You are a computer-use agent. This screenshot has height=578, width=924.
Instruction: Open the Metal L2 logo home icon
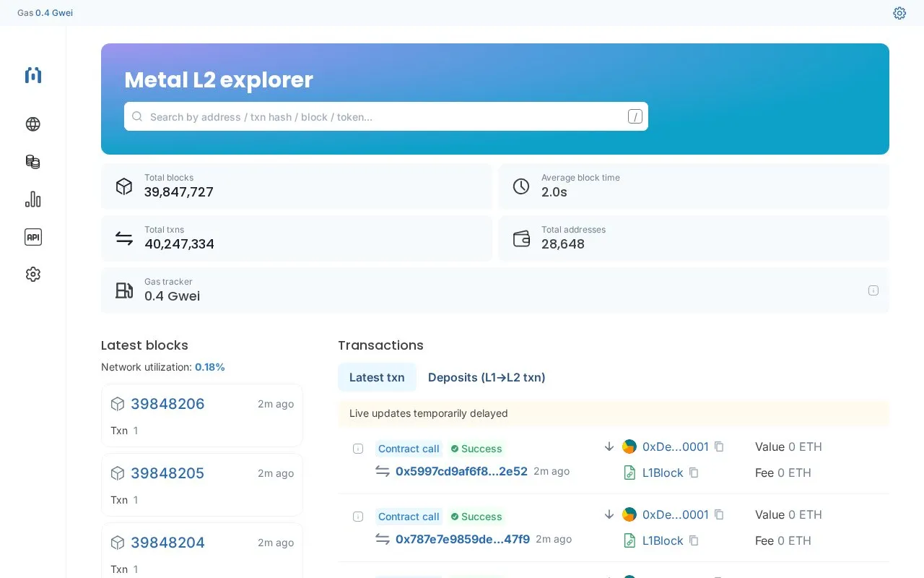32,75
